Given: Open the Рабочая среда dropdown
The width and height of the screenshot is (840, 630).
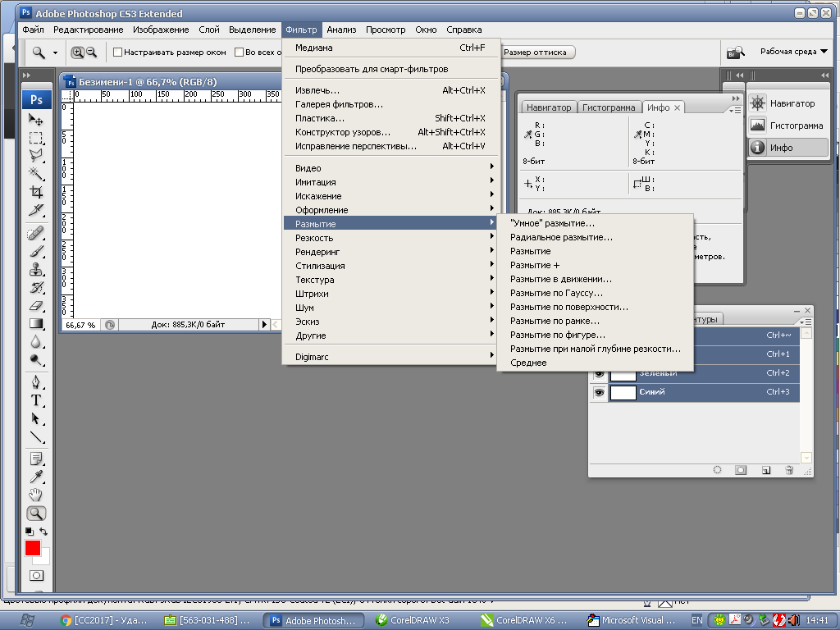Looking at the screenshot, I should coord(793,52).
